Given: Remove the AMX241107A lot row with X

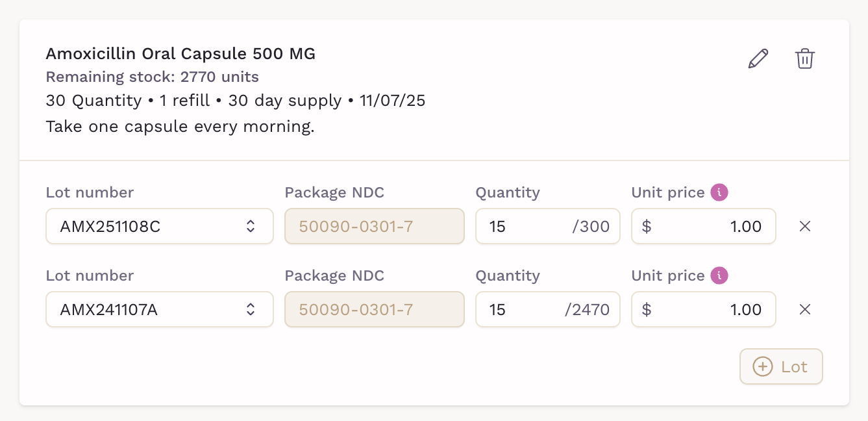Looking at the screenshot, I should pos(805,309).
